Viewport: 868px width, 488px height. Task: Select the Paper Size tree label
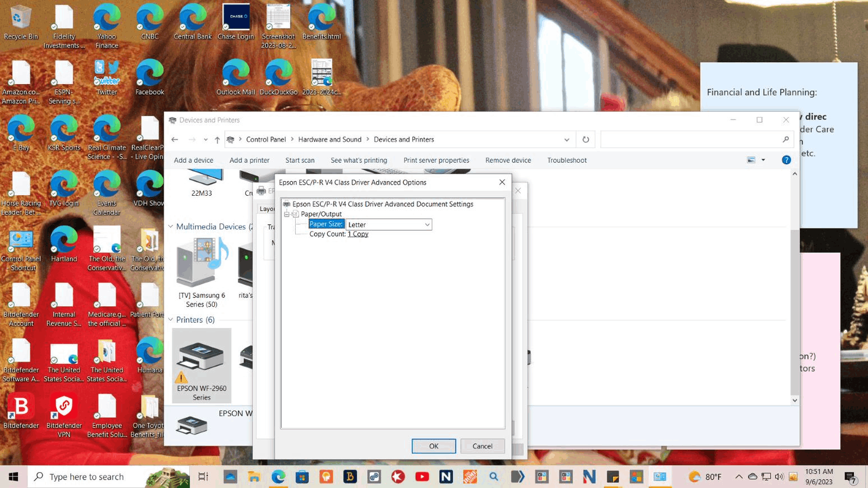point(326,224)
